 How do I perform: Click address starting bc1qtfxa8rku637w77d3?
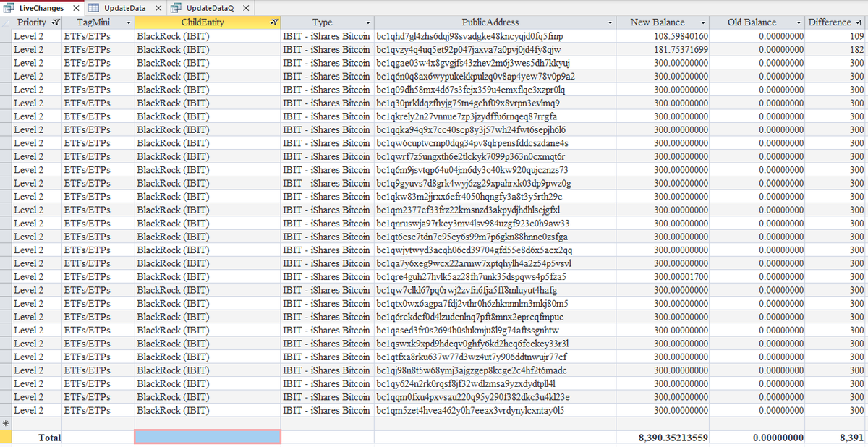(472, 357)
